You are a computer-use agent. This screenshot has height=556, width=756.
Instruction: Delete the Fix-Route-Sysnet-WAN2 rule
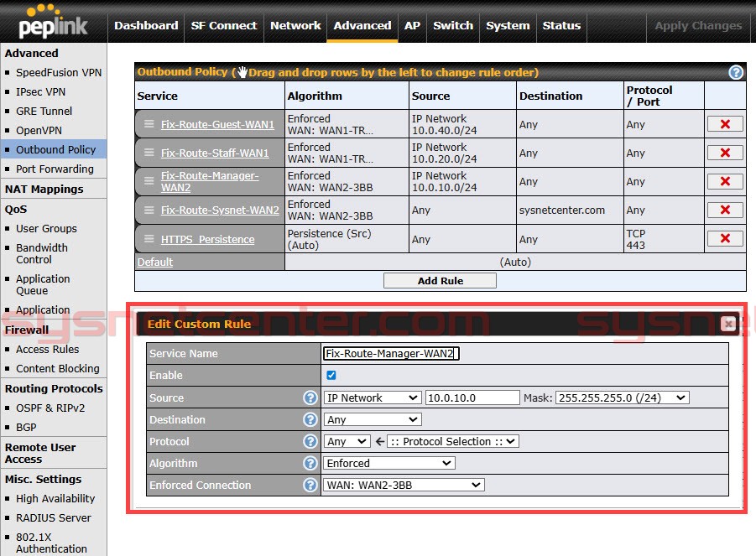pyautogui.click(x=725, y=210)
